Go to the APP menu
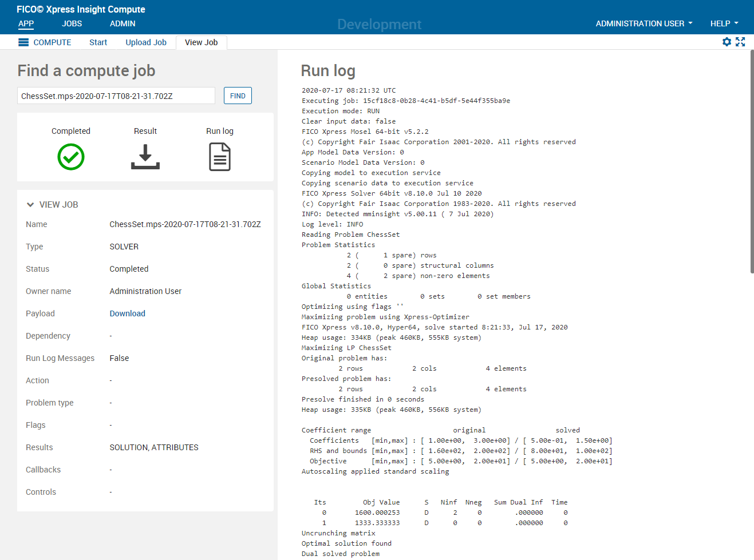Screen dimensions: 754x560 (x=26, y=23)
